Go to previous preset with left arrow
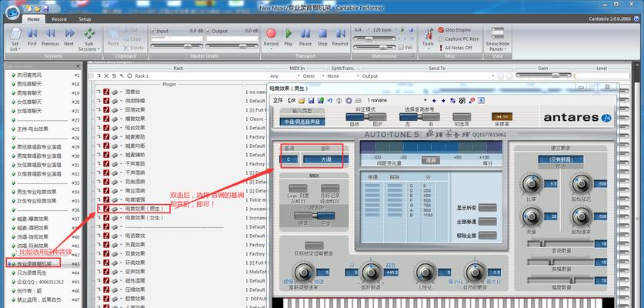 click(x=434, y=100)
